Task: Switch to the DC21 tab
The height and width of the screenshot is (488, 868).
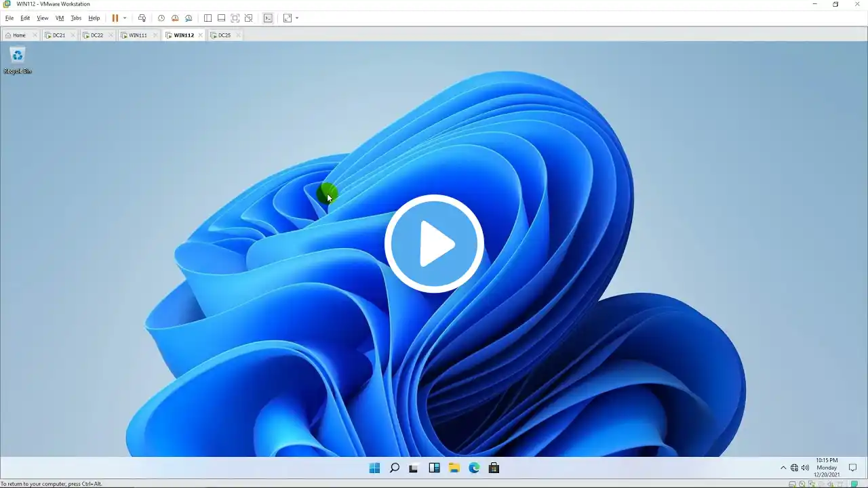Action: coord(59,35)
